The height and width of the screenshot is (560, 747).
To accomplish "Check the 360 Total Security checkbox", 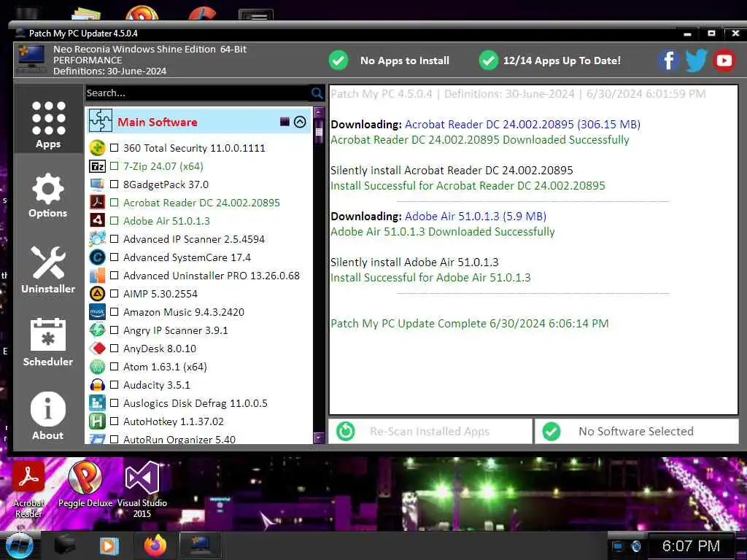I will tap(115, 147).
